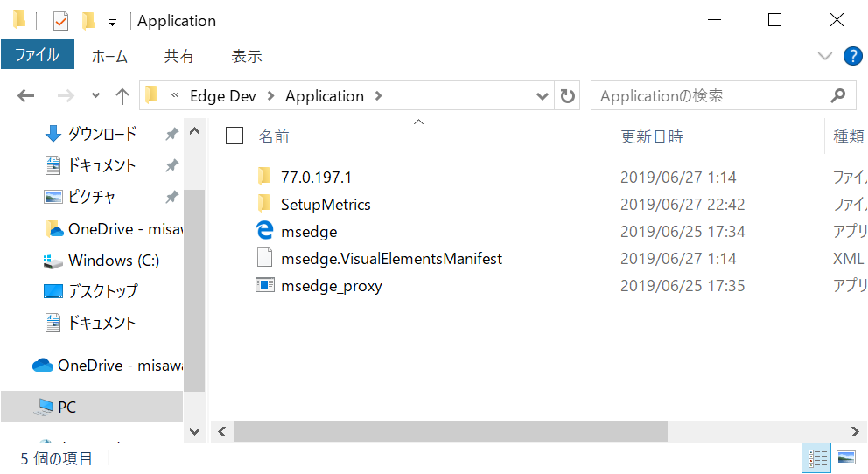Image resolution: width=868 pixels, height=474 pixels.
Task: Switch to the 表示 ribbon tab
Action: [246, 56]
